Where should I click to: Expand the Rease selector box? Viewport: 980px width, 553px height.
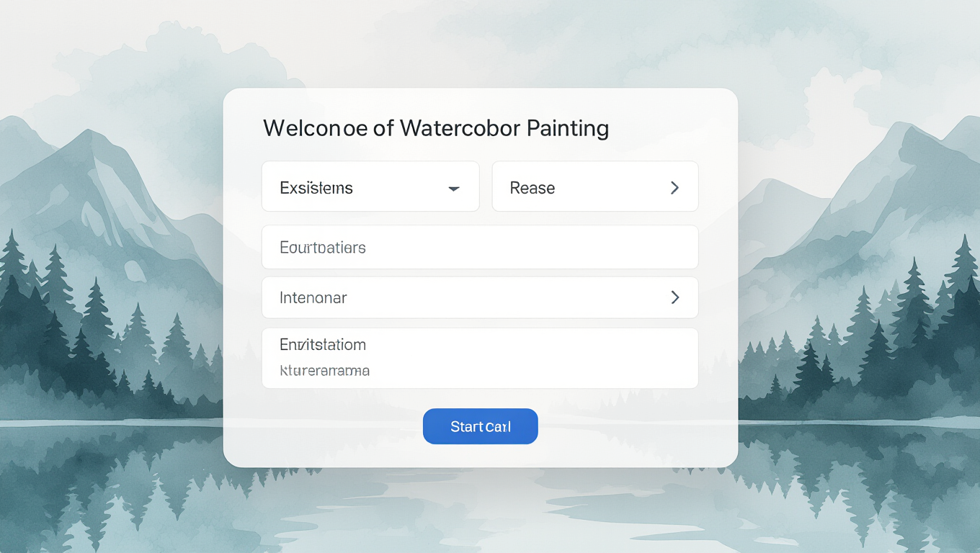pyautogui.click(x=595, y=186)
